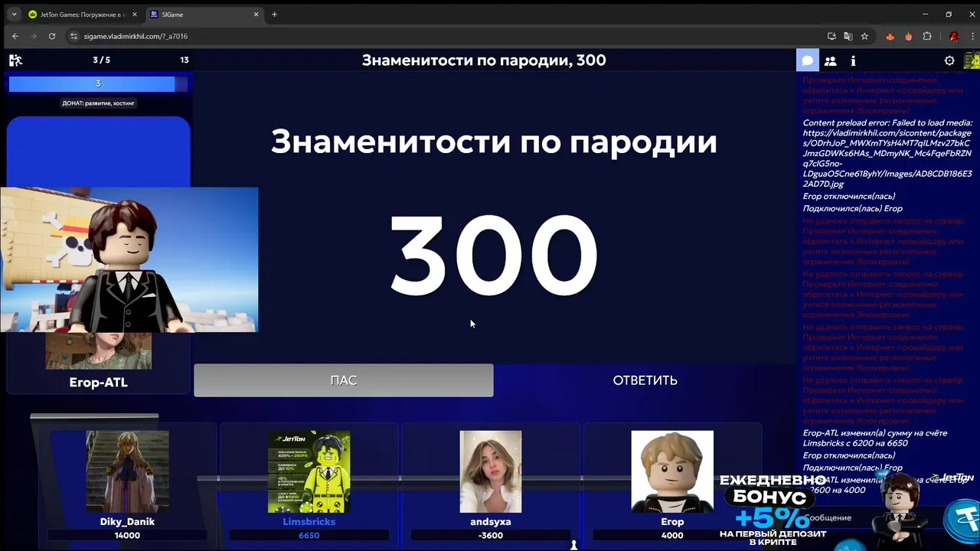980x551 pixels.
Task: Translate this page icon
Action: 848,36
